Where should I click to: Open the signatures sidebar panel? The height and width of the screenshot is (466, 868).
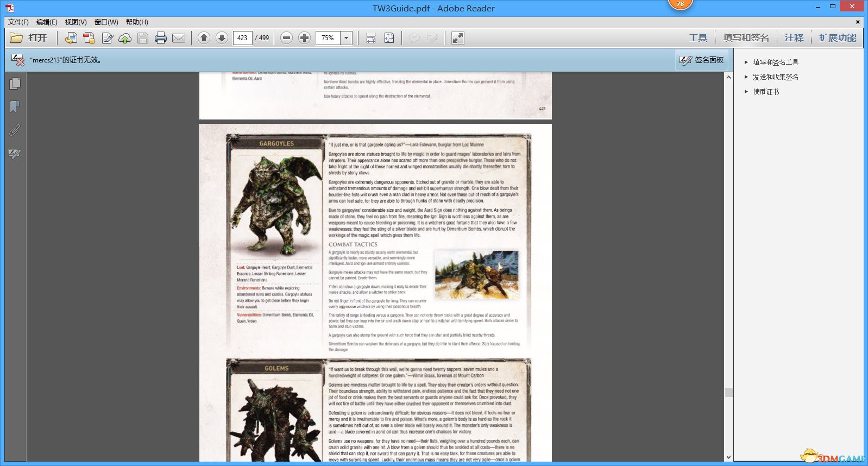click(15, 154)
